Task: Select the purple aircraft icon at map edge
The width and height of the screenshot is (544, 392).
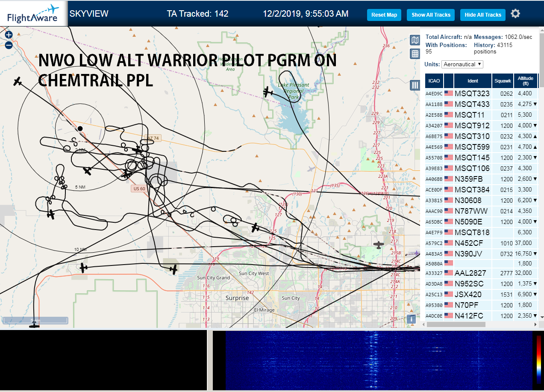Action: coord(417,253)
